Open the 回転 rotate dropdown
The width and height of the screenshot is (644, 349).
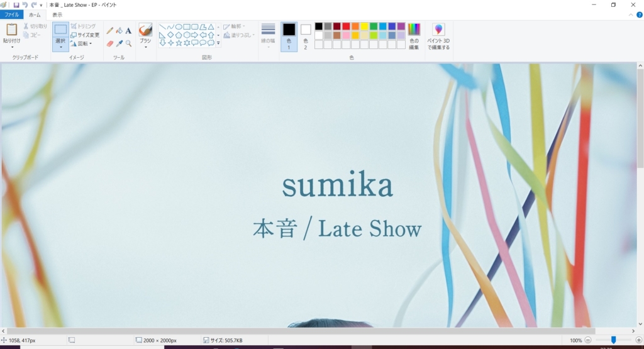coord(81,43)
